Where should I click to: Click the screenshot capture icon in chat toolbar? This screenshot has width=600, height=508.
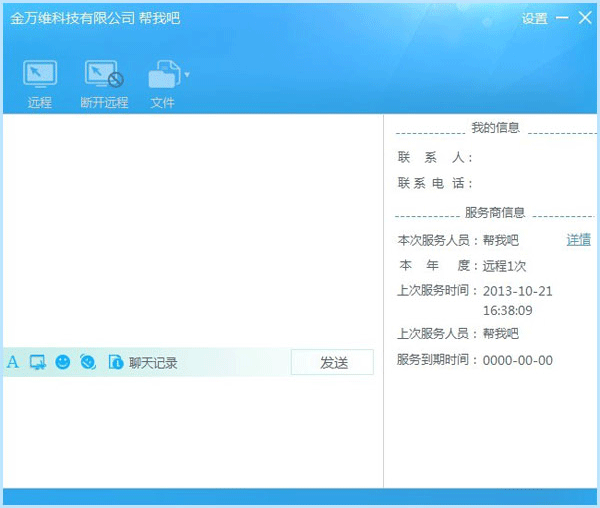point(38,362)
